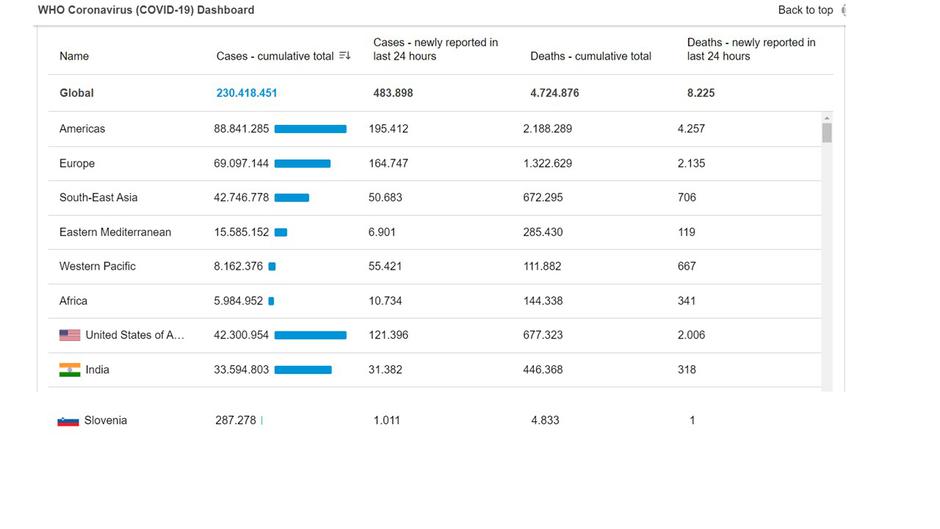Viewport: 940px width, 529px height.
Task: Click the Americas cumulative cases blue bar
Action: [x=310, y=129]
